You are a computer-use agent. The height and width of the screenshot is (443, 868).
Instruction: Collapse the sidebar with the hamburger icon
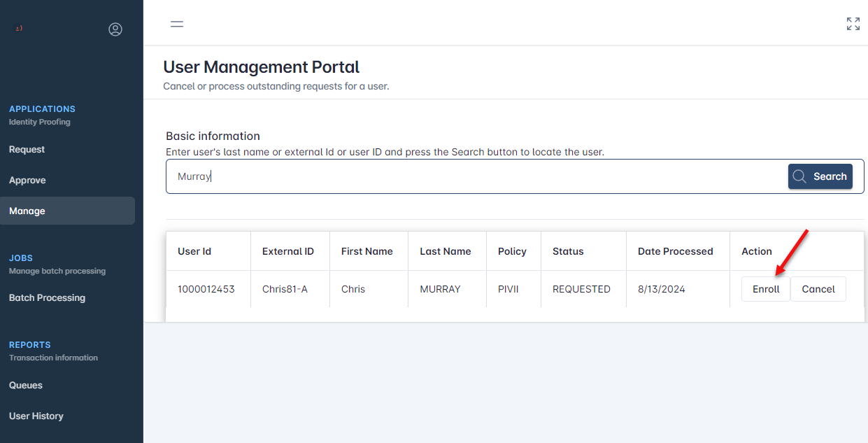(x=177, y=24)
